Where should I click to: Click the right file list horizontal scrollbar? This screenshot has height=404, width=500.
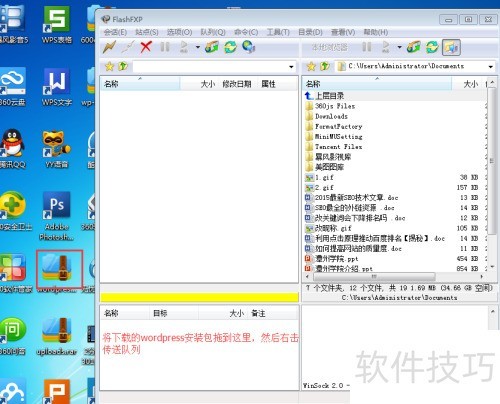click(x=374, y=276)
